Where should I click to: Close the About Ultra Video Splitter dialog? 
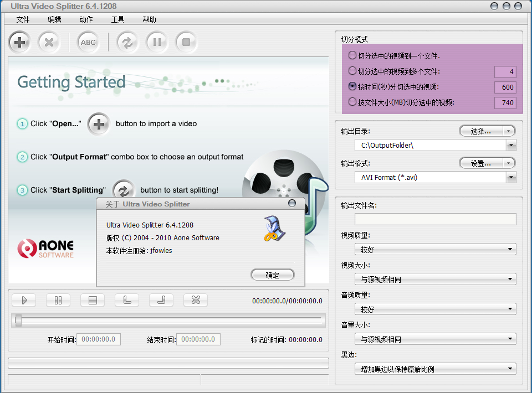click(x=292, y=203)
